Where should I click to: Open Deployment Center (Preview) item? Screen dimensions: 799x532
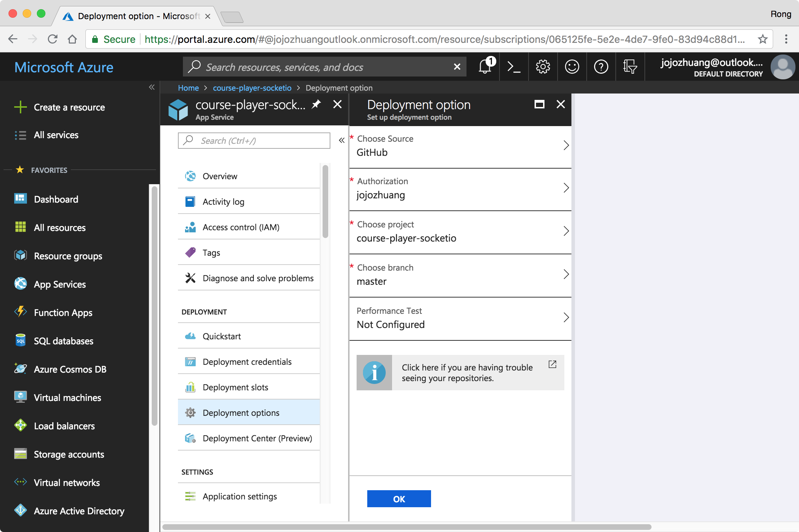point(249,438)
